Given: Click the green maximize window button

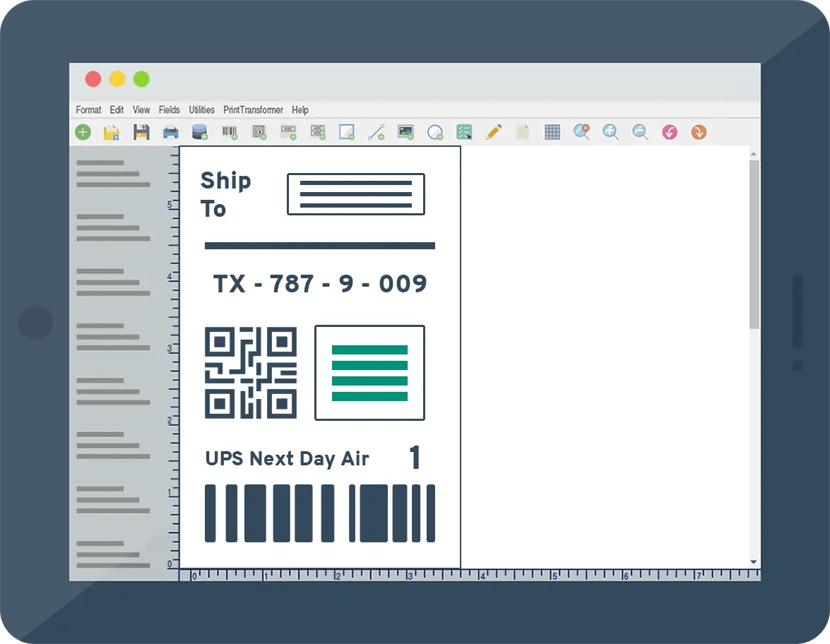Looking at the screenshot, I should tap(141, 79).
